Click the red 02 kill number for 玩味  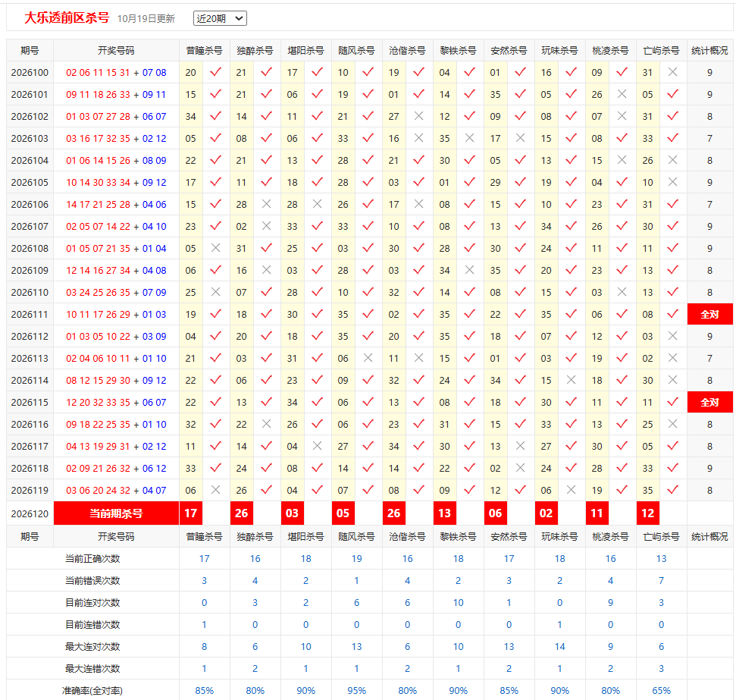coord(546,513)
